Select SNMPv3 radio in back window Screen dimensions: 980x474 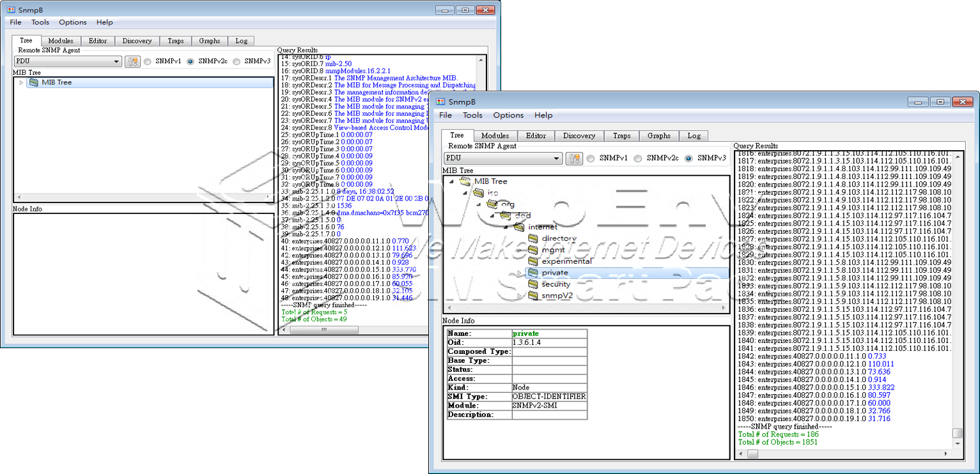237,62
